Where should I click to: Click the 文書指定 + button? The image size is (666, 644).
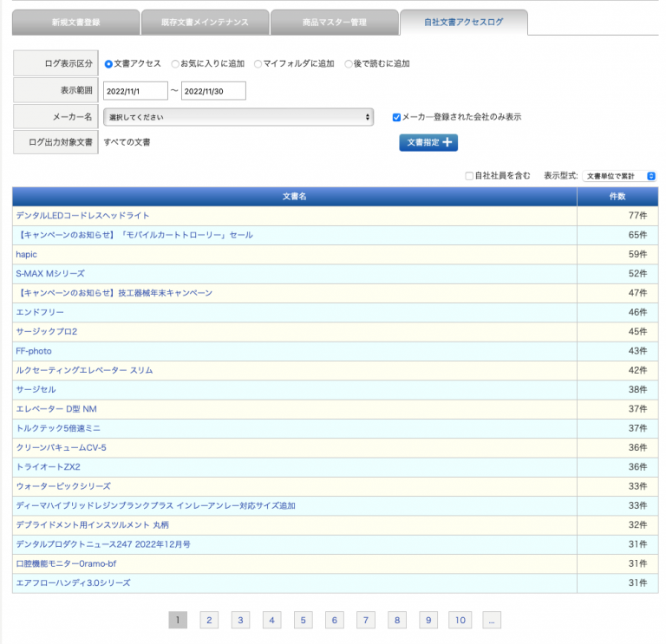click(x=428, y=143)
